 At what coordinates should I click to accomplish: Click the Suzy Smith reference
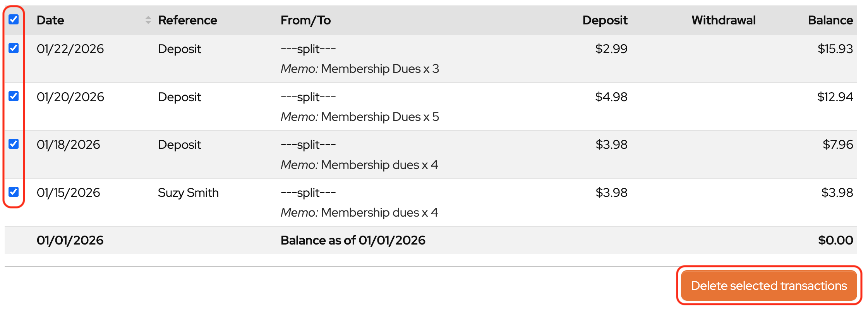click(188, 193)
